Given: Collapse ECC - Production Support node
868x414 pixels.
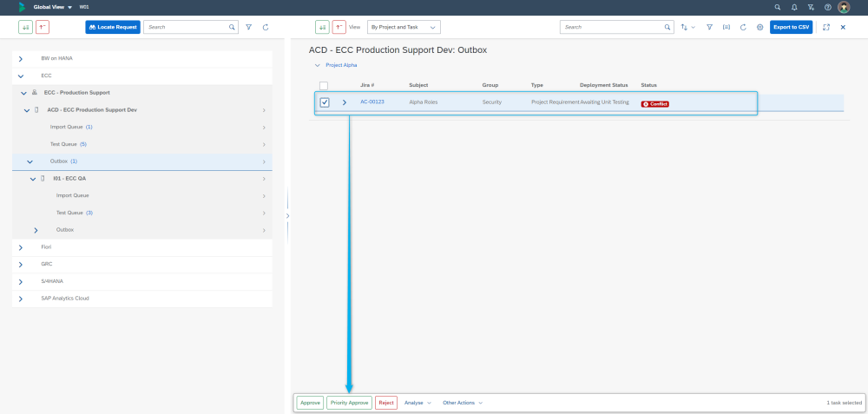Looking at the screenshot, I should (23, 93).
